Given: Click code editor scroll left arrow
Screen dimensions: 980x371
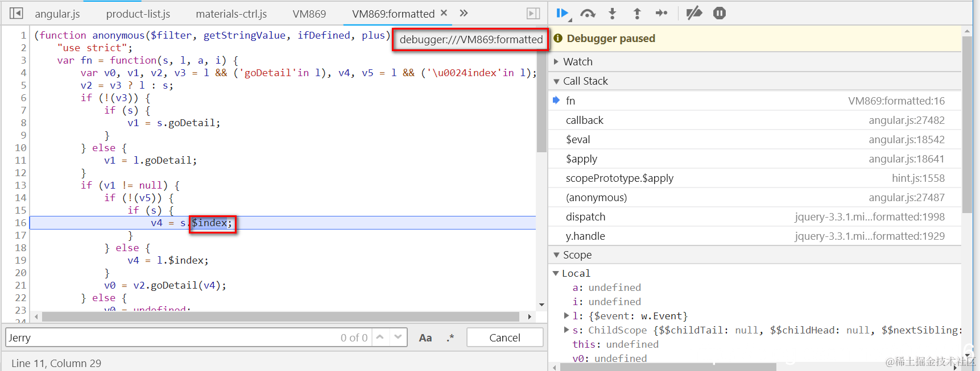Looking at the screenshot, I should tap(36, 316).
